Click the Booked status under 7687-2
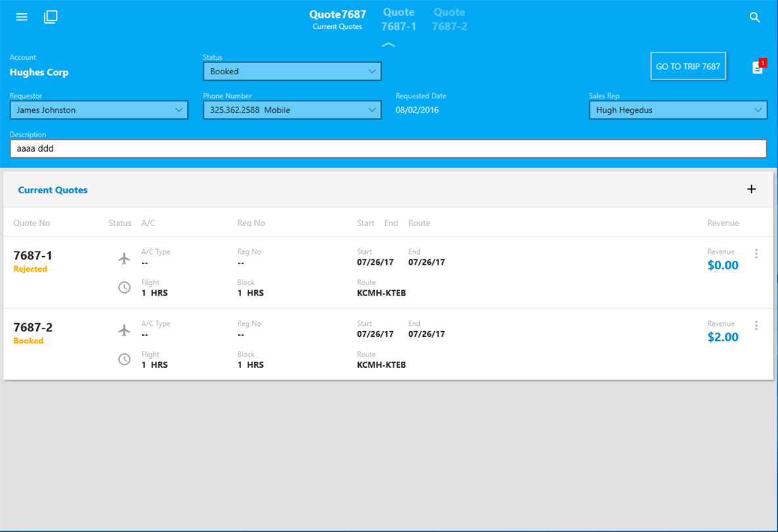778x532 pixels. pyautogui.click(x=28, y=341)
